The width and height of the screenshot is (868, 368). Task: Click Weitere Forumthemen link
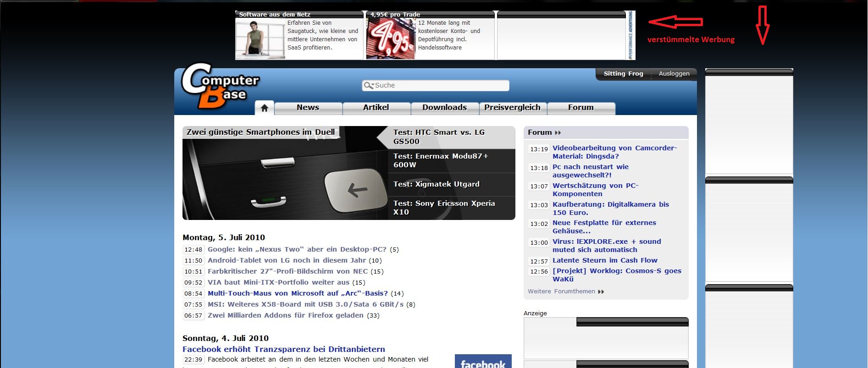pyautogui.click(x=561, y=291)
